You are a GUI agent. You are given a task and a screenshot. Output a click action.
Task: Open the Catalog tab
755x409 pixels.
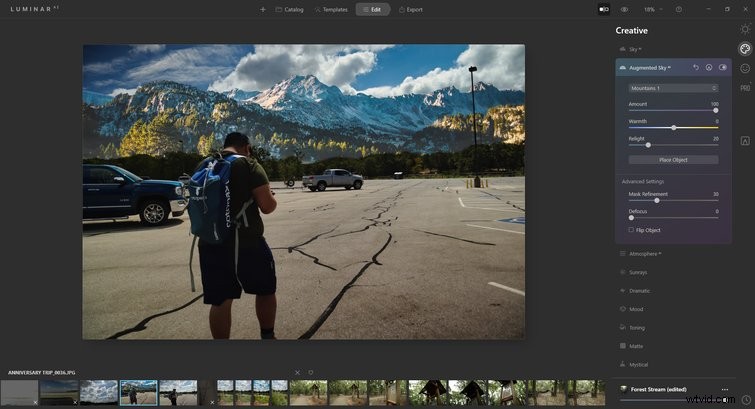289,10
